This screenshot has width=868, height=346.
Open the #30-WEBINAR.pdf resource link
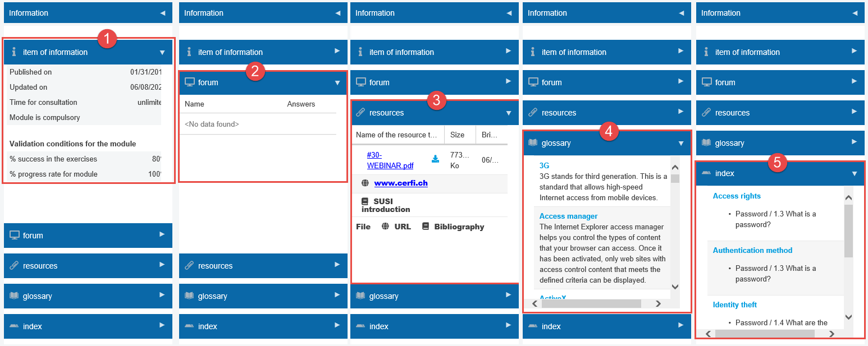(390, 160)
